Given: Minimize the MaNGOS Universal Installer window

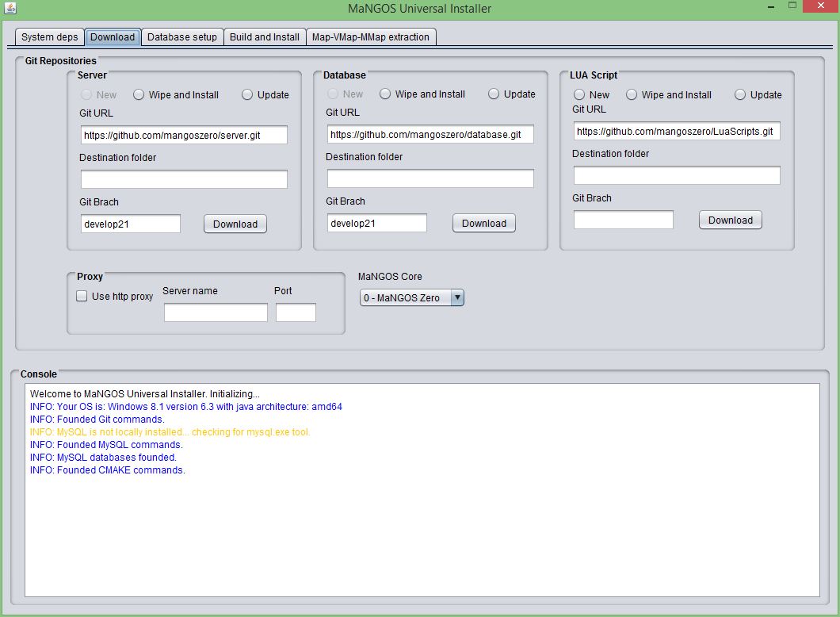Looking at the screenshot, I should pos(771,7).
